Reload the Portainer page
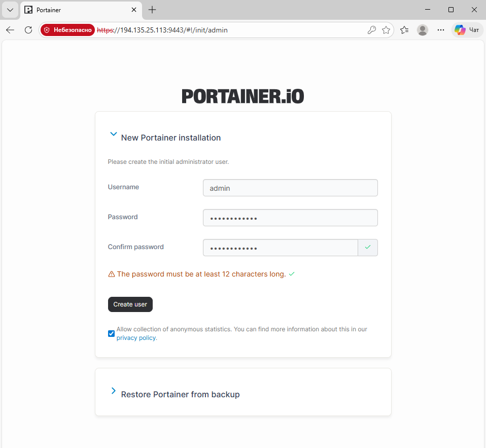The width and height of the screenshot is (486, 448). pyautogui.click(x=28, y=30)
